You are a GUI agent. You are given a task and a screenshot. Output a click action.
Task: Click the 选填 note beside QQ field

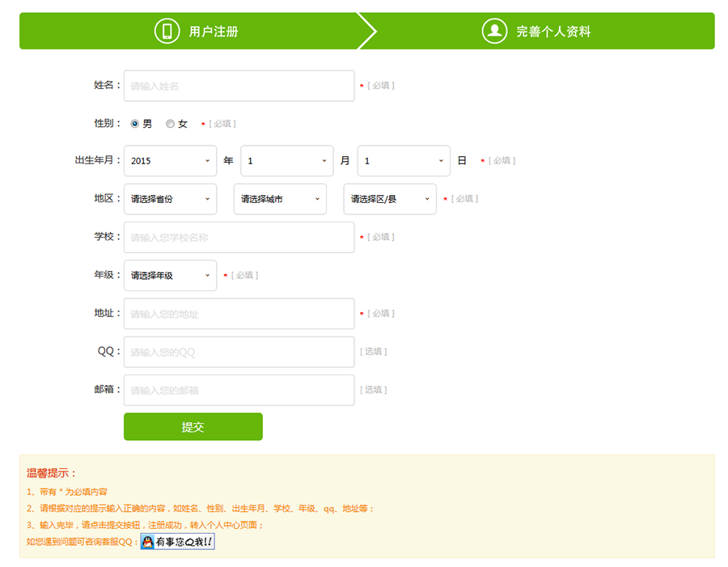[373, 352]
